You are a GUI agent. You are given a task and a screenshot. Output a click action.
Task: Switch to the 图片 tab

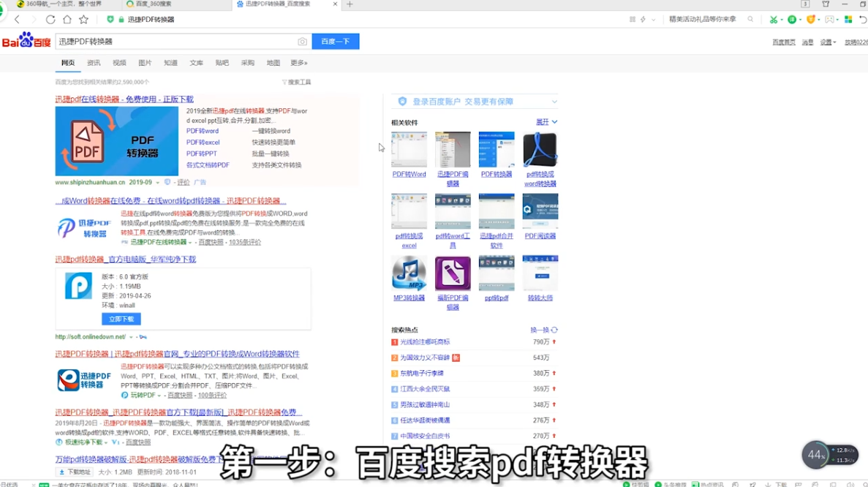[x=145, y=63]
